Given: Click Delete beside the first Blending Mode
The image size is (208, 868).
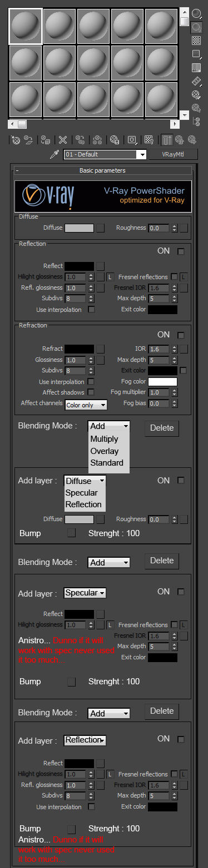Looking at the screenshot, I should (x=162, y=428).
